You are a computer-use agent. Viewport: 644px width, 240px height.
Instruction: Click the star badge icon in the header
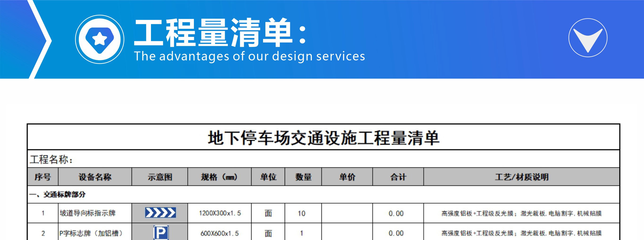click(100, 39)
